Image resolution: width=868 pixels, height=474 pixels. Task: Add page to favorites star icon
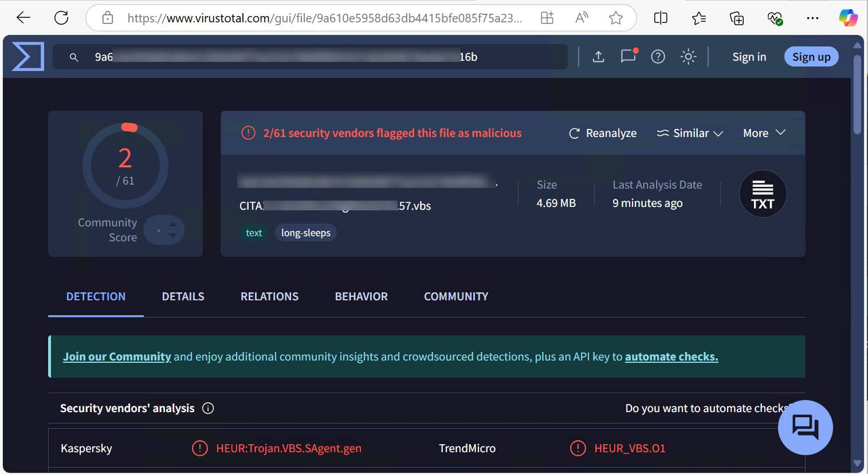pyautogui.click(x=616, y=18)
